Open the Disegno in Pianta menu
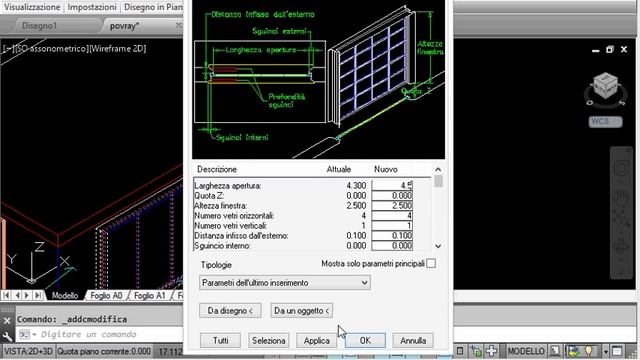Image resolution: width=640 pixels, height=360 pixels. click(x=153, y=7)
